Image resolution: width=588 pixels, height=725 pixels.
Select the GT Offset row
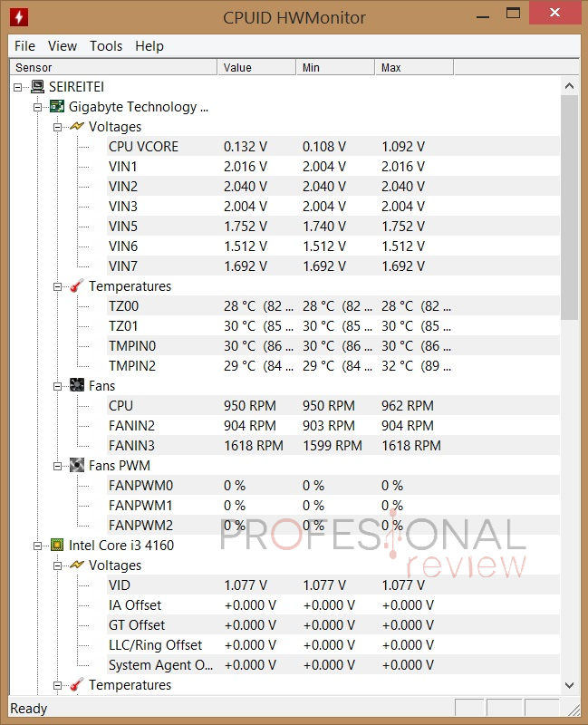point(333,624)
